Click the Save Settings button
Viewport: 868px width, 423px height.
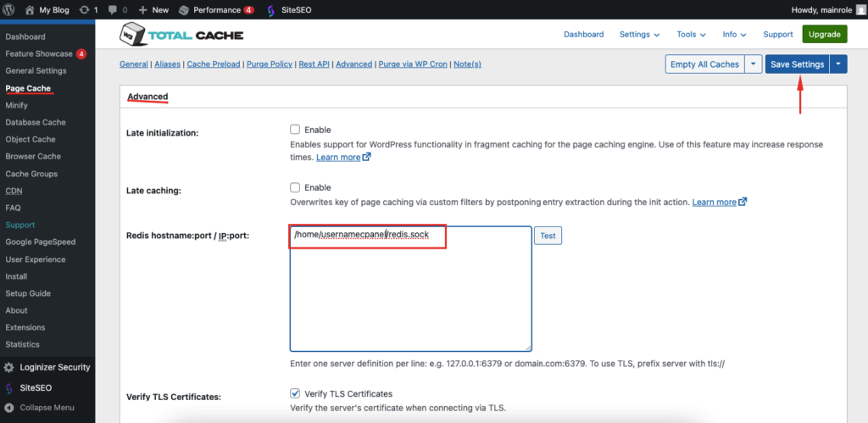click(x=797, y=64)
